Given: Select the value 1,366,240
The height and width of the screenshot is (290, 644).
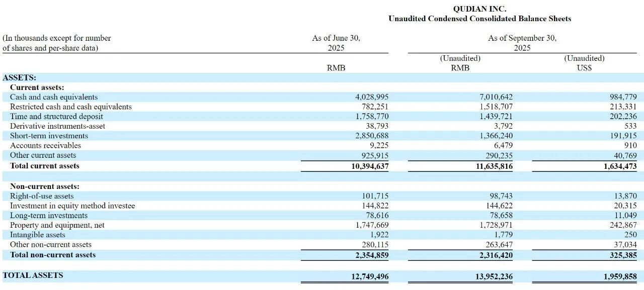Looking at the screenshot, I should 496,136.
